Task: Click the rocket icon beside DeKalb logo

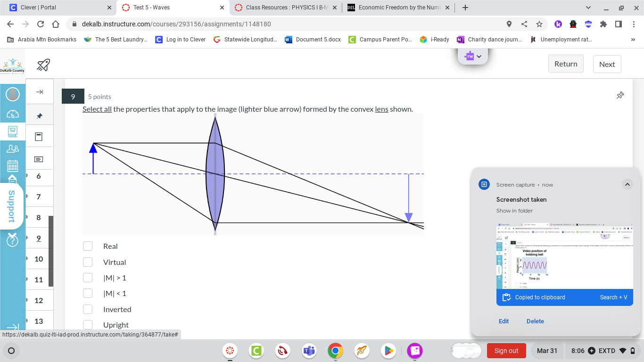Action: [43, 65]
